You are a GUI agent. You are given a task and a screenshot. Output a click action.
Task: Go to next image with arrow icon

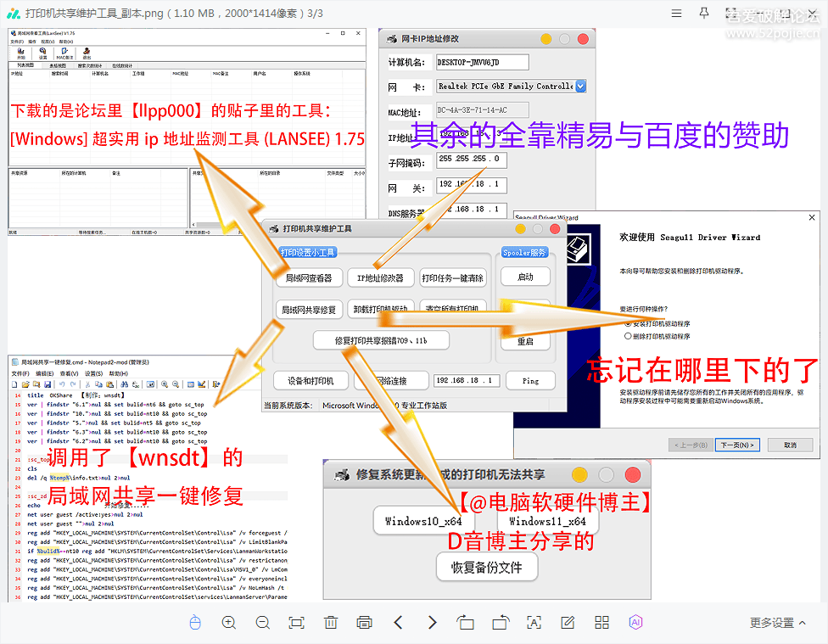431,623
